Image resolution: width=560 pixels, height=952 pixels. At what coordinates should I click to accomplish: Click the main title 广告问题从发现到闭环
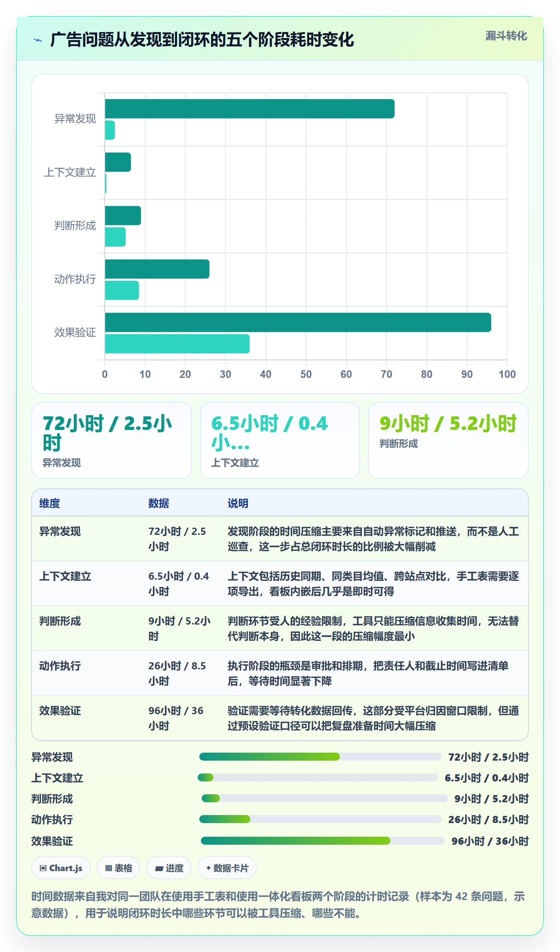tap(202, 40)
